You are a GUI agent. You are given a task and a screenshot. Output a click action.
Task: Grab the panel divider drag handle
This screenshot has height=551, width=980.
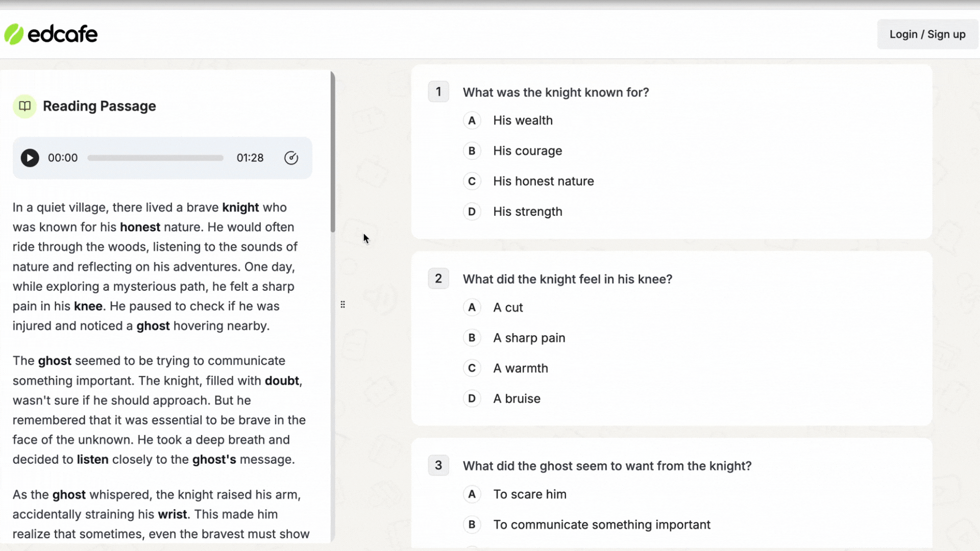pos(343,305)
